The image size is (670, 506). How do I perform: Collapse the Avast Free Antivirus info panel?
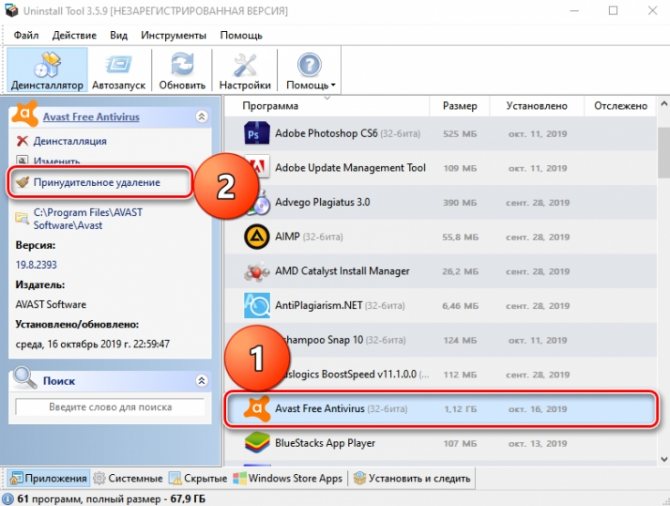pos(202,116)
